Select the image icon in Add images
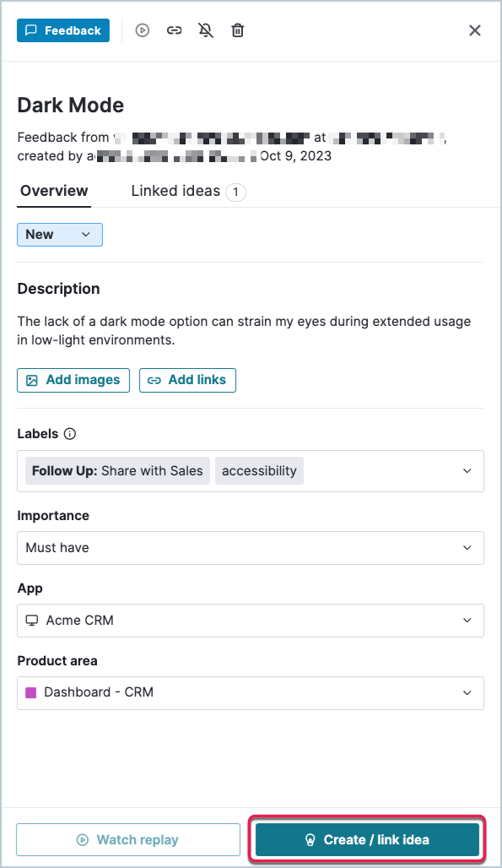This screenshot has width=502, height=868. coord(33,380)
